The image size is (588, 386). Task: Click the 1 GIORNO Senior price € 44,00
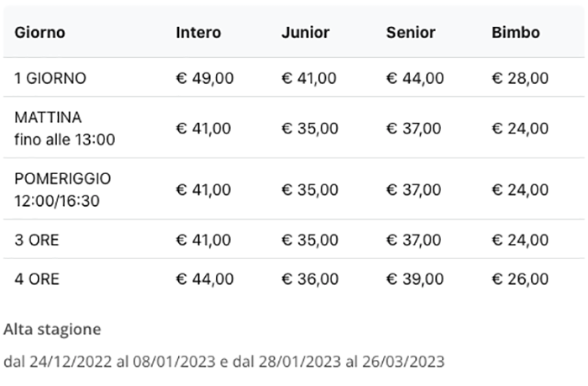click(x=415, y=78)
